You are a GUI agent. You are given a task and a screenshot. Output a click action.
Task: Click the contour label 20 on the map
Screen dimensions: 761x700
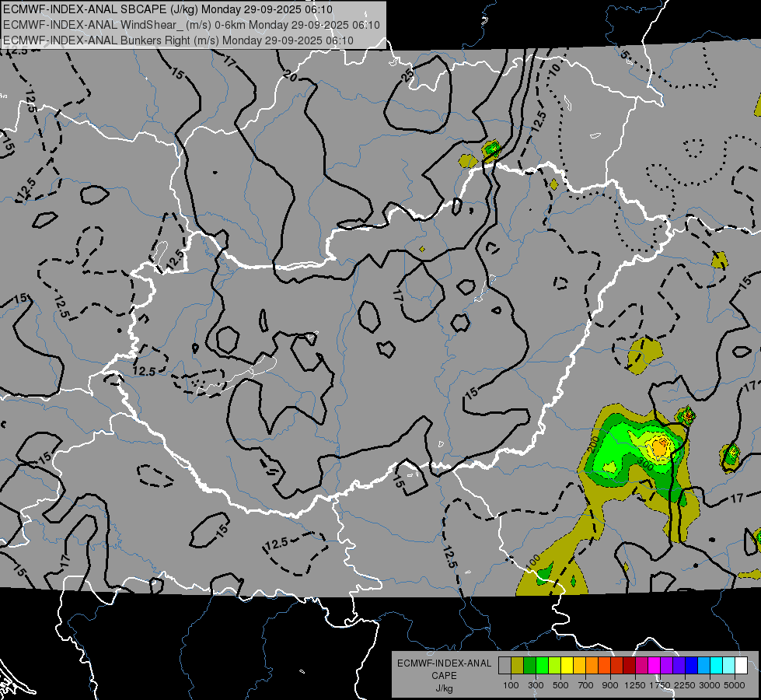pyautogui.click(x=290, y=75)
